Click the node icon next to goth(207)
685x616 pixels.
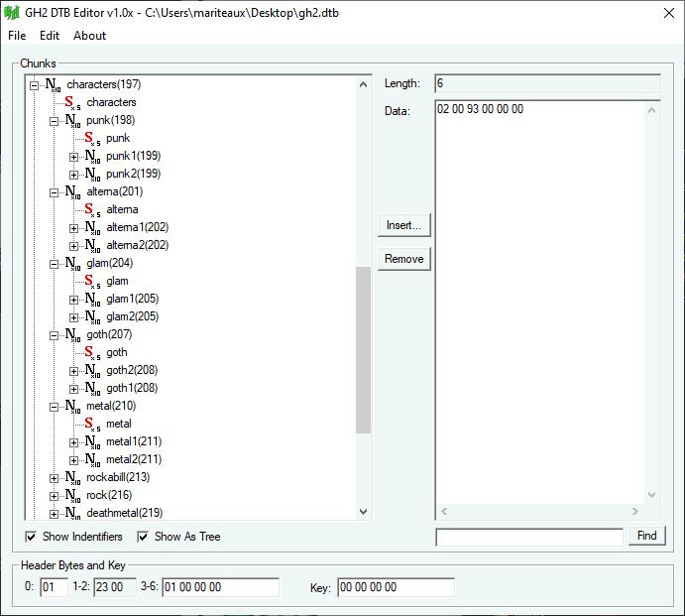point(73,335)
